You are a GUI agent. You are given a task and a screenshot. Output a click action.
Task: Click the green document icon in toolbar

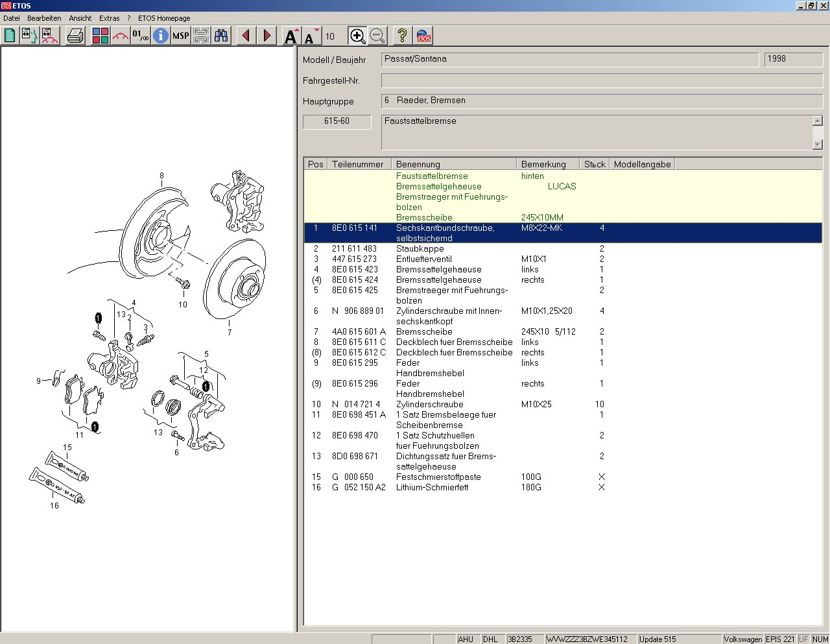coord(10,36)
